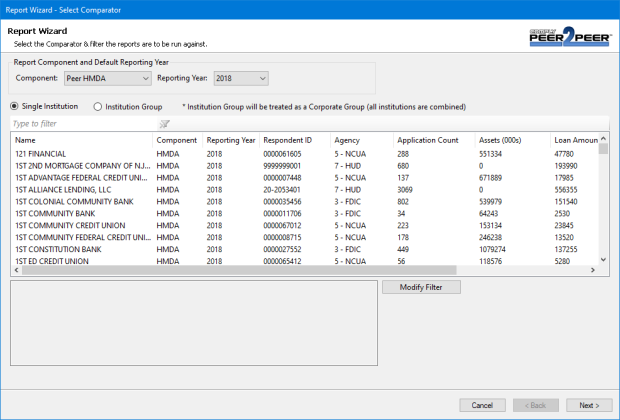Select the 1ST COLONIAL COMMUNITY BANK row
This screenshot has height=420, width=620.
coord(304,201)
